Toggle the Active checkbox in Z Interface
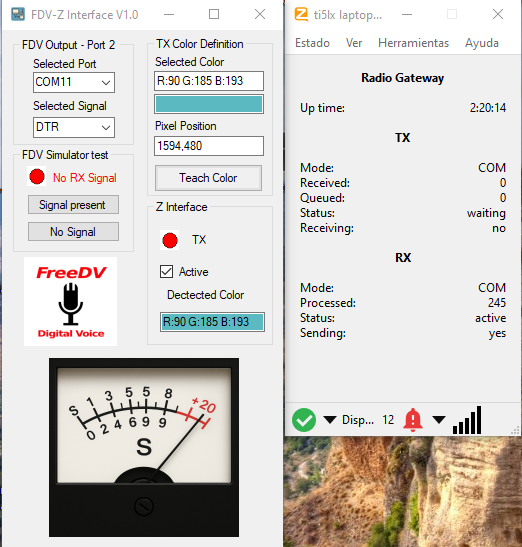 tap(166, 271)
